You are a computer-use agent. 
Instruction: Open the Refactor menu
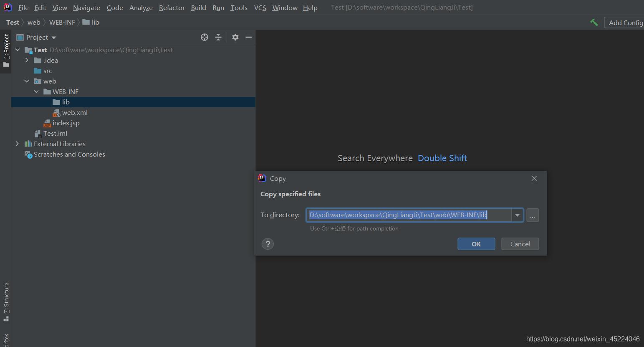click(x=172, y=8)
